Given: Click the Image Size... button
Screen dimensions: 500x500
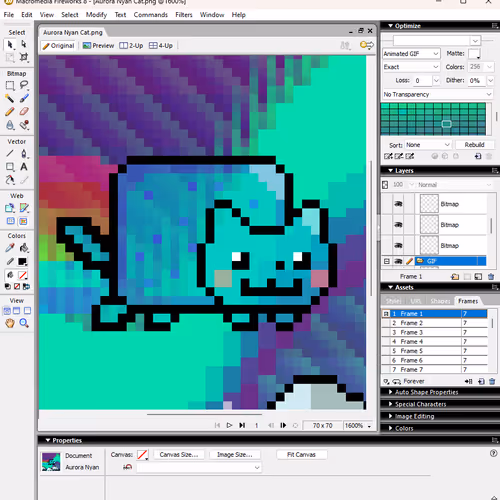Looking at the screenshot, I should point(235,455).
